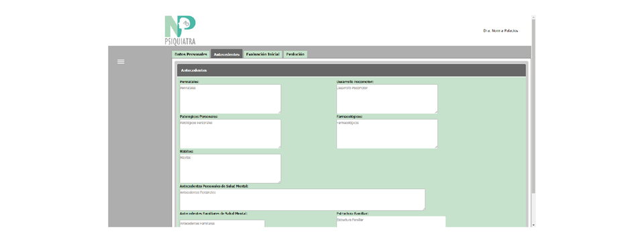Image resolution: width=644 pixels, height=242 pixels.
Task: Click the Dra. Norma Palacios user name
Action: (500, 31)
